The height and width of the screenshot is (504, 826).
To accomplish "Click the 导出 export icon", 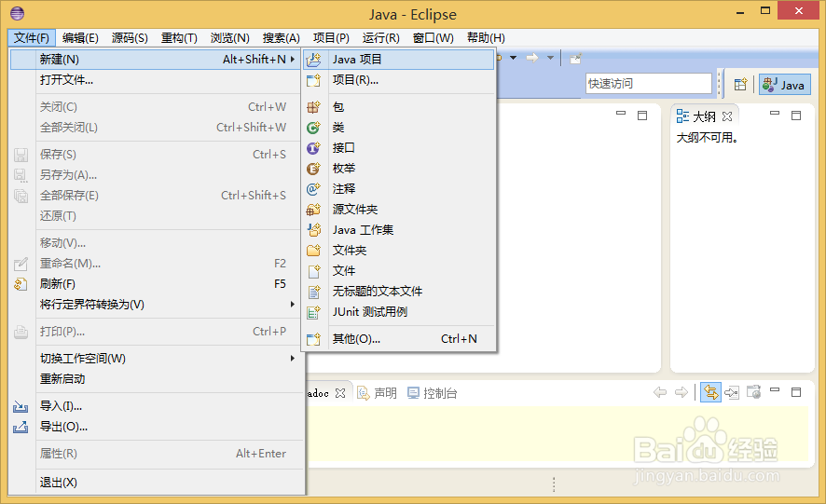I will point(21,427).
